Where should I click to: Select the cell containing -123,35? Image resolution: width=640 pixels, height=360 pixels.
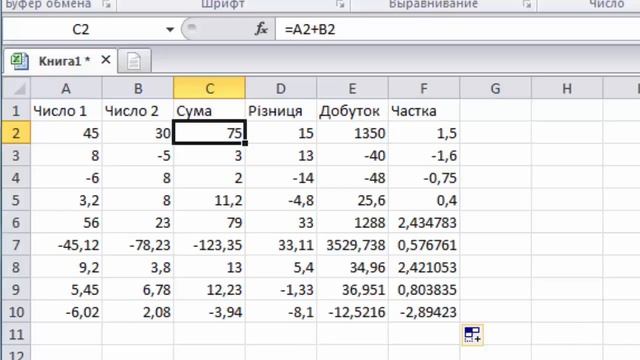coord(209,245)
